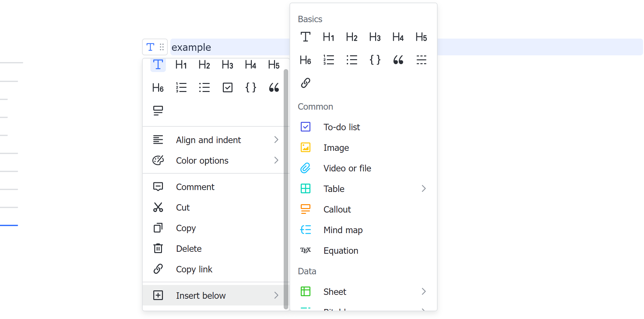The image size is (644, 319).
Task: Select the Heading 6 format icon
Action: coord(158,87)
